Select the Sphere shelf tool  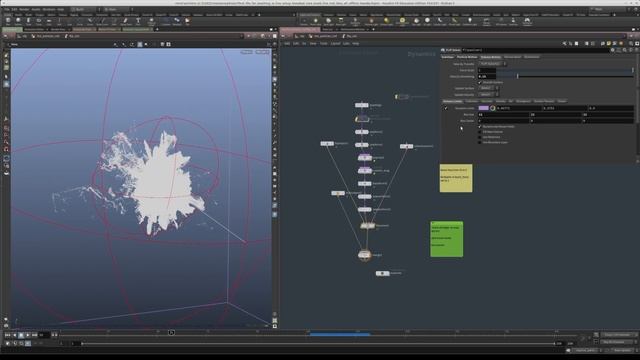pyautogui.click(x=18, y=21)
